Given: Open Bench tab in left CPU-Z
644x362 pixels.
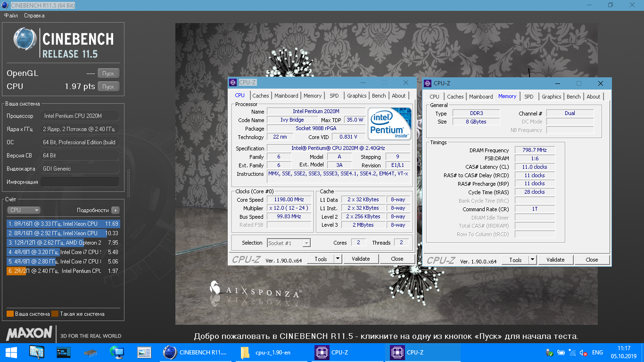Looking at the screenshot, I should (379, 96).
